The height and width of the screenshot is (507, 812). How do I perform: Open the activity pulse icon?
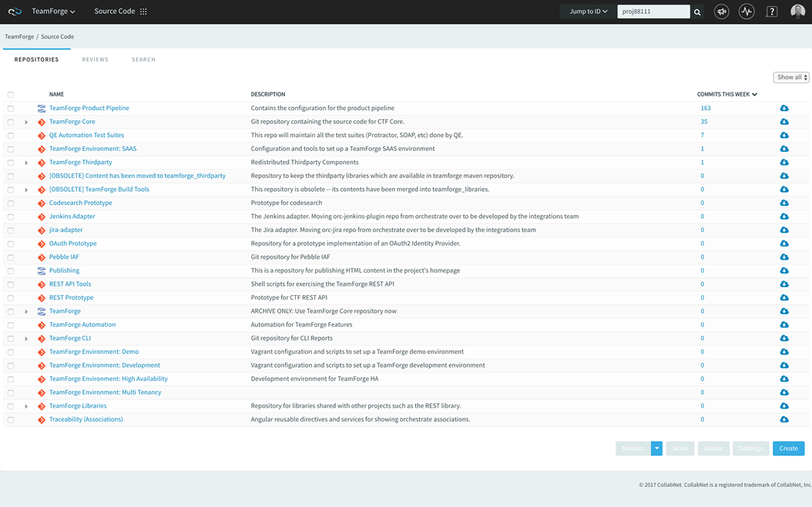coord(747,12)
